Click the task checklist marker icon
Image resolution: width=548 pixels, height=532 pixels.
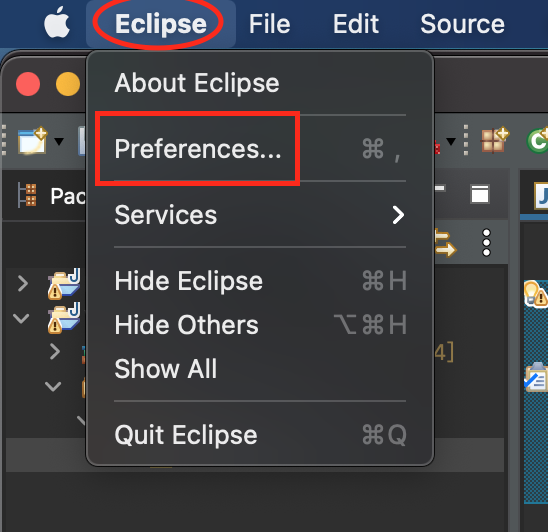535,378
